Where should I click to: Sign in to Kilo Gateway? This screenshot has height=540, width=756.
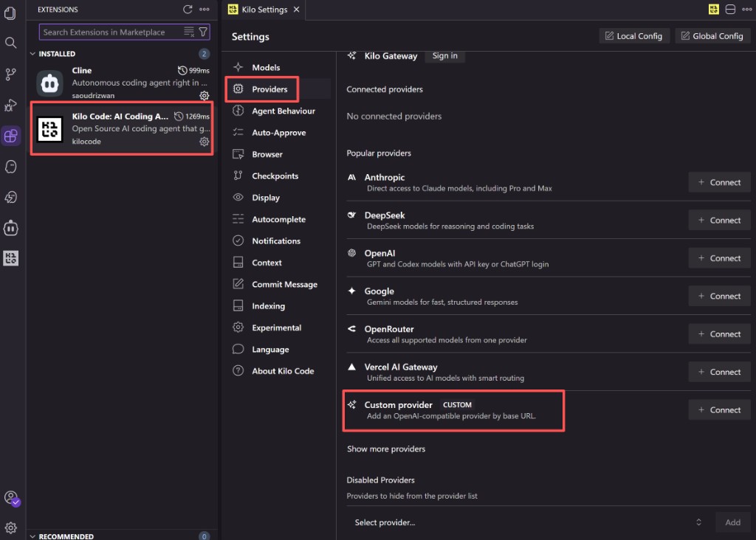click(x=444, y=56)
